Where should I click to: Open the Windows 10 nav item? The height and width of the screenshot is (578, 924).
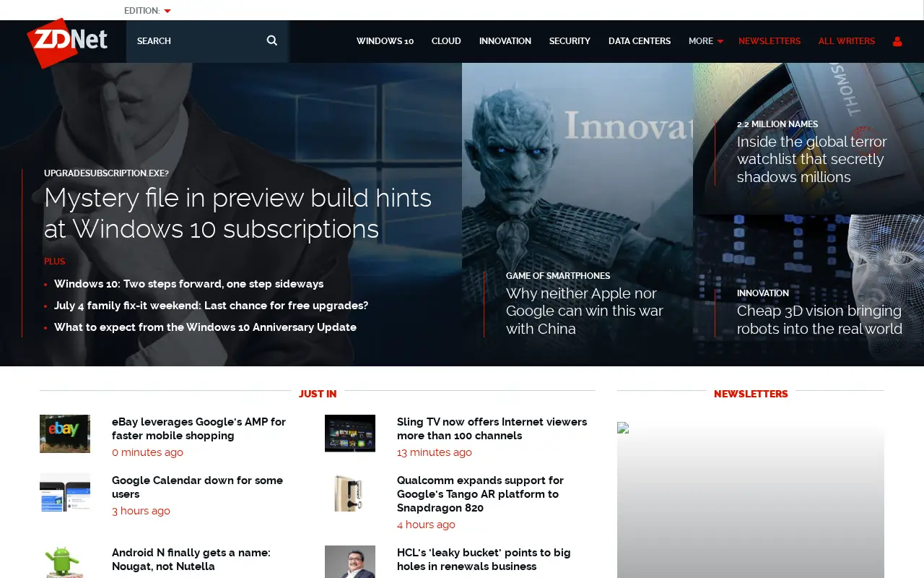pos(385,41)
